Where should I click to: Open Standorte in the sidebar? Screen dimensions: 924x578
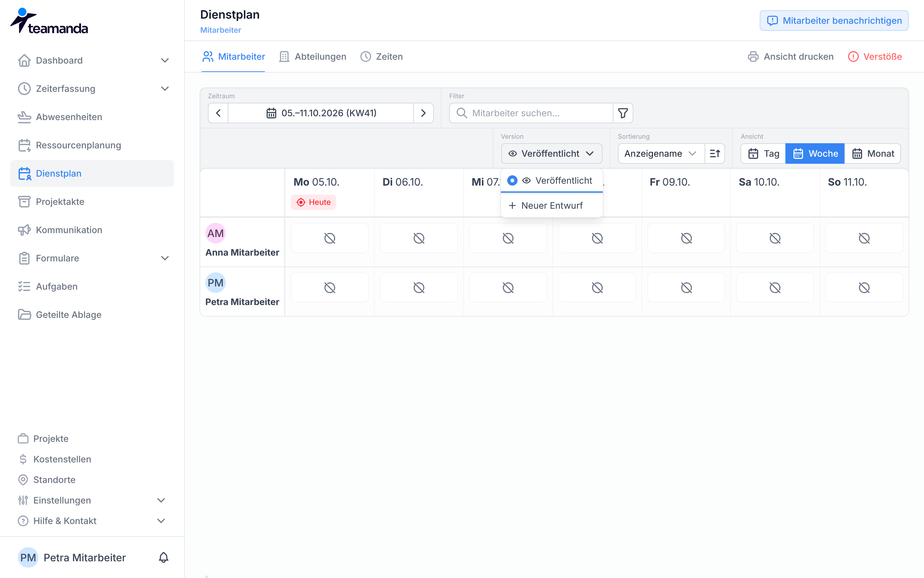(92, 480)
